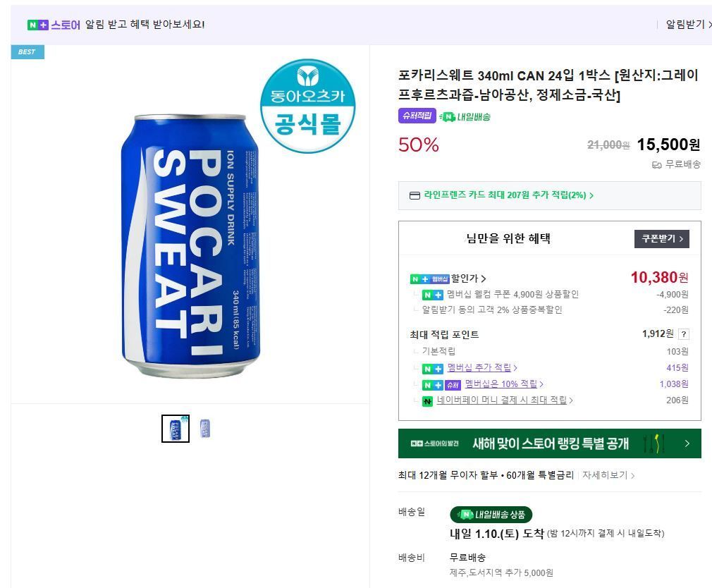This screenshot has height=588, width=712.
Task: Click the 내일배송 badge under the title
Action: click(465, 117)
